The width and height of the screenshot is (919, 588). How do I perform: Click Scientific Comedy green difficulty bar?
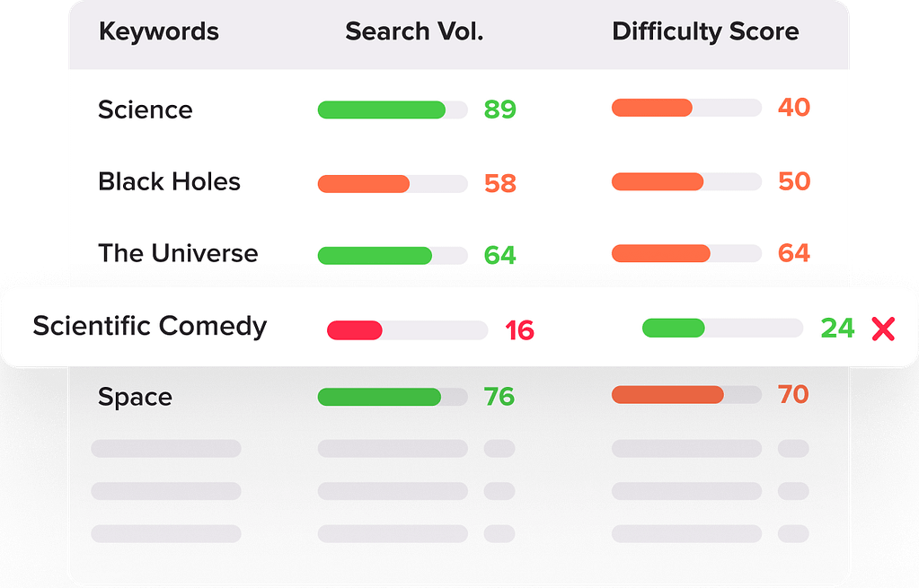coord(722,329)
